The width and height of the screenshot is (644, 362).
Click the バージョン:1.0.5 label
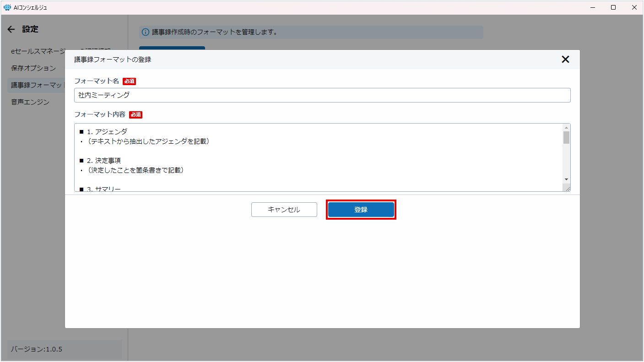click(37, 349)
